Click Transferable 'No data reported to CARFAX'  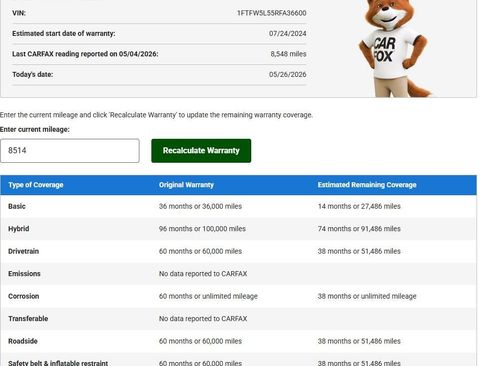203,319
